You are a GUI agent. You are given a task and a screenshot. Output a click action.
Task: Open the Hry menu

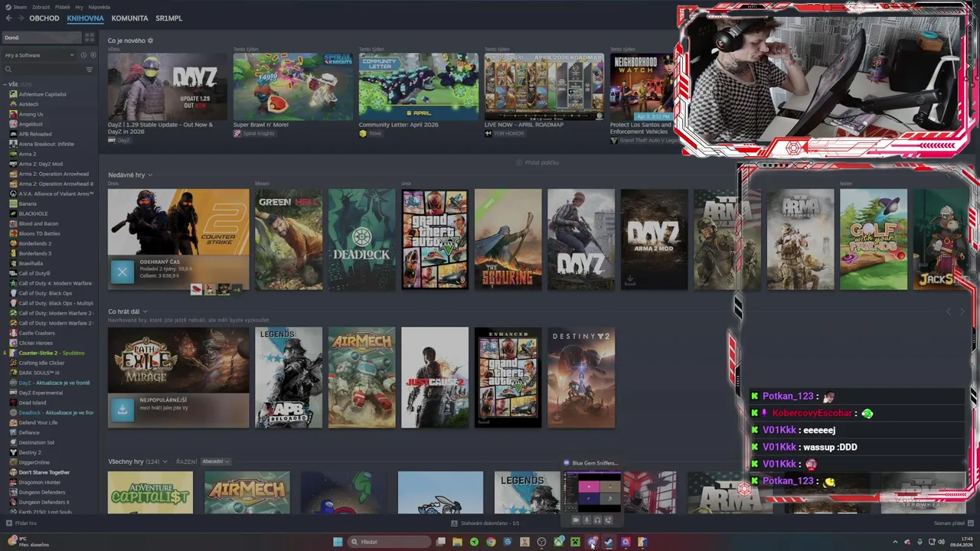(x=79, y=7)
